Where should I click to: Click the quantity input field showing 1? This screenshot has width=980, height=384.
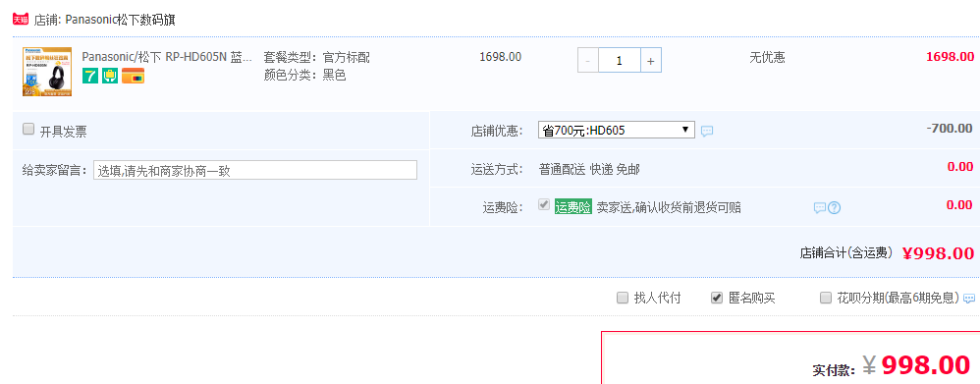coord(620,61)
